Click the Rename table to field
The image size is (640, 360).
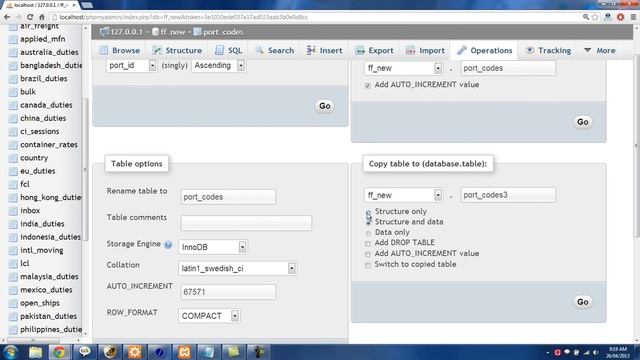[x=228, y=197]
